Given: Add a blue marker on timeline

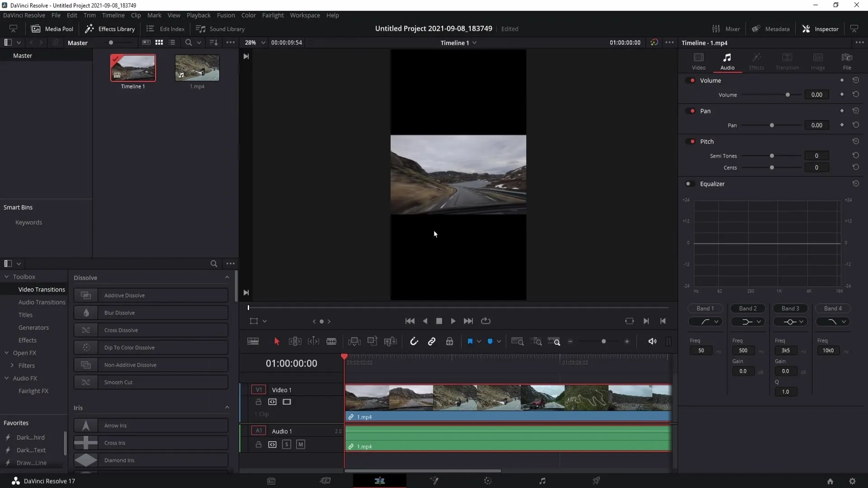Looking at the screenshot, I should point(490,342).
